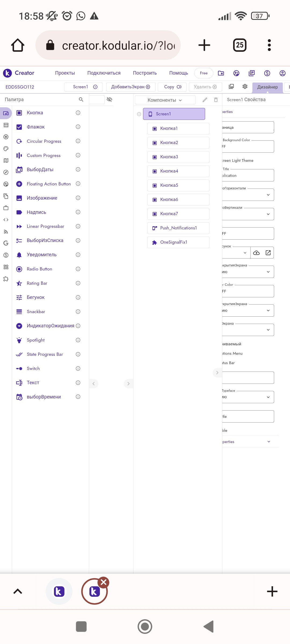The width and height of the screenshot is (290, 644).
Task: Open the Проекты menu
Action: coord(65,73)
